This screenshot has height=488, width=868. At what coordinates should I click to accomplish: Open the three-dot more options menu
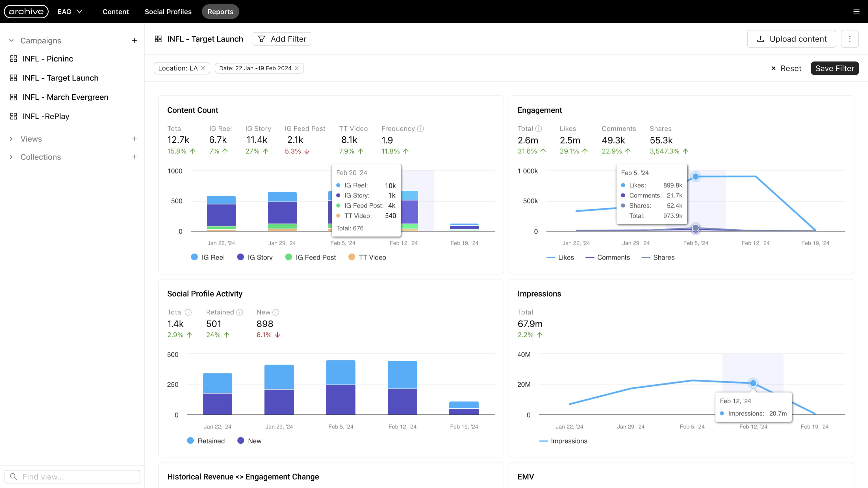[x=849, y=39]
